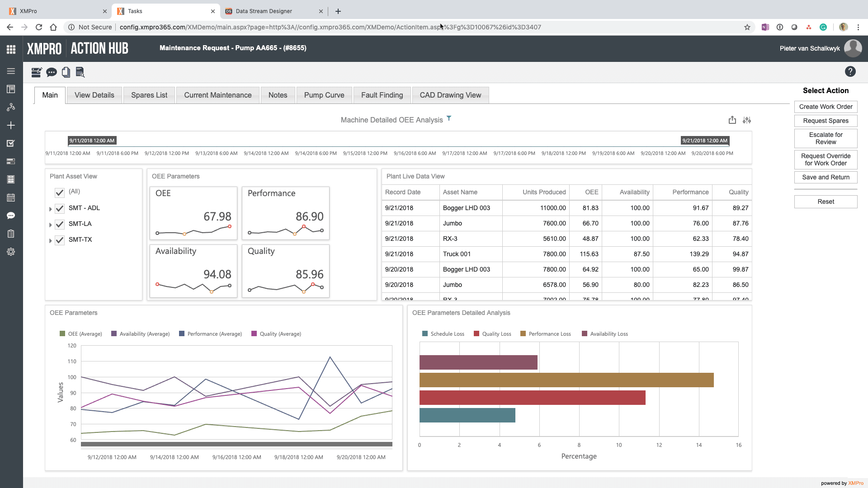Switch to the Pump Curve tab

point(324,95)
